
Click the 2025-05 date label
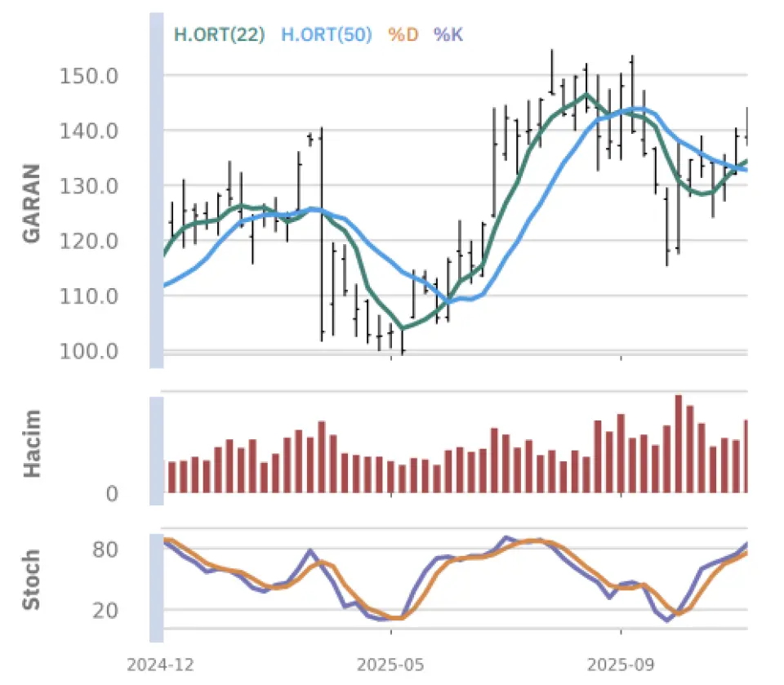click(x=390, y=665)
